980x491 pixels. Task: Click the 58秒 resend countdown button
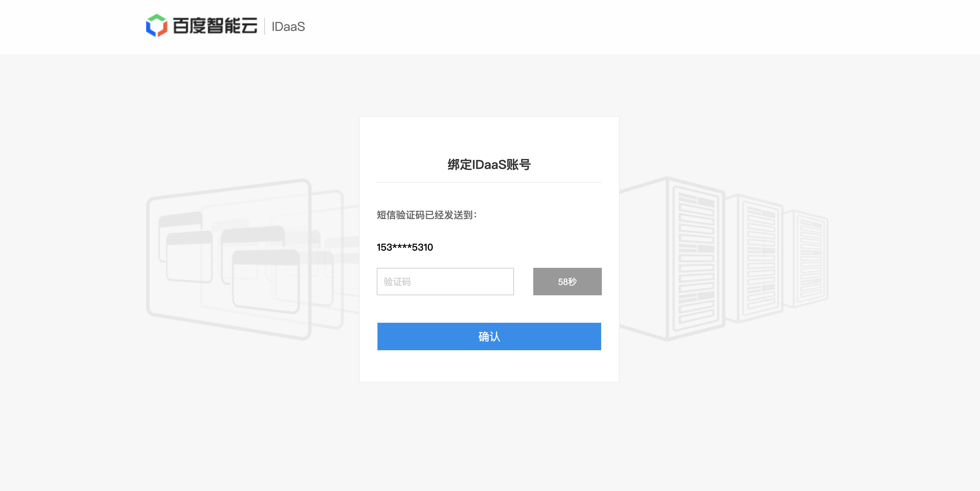coord(567,282)
